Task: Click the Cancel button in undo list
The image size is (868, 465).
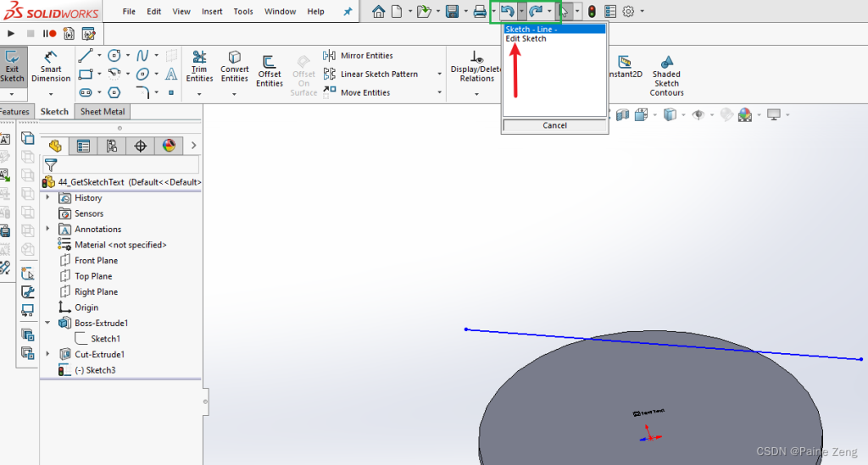Action: click(x=554, y=125)
